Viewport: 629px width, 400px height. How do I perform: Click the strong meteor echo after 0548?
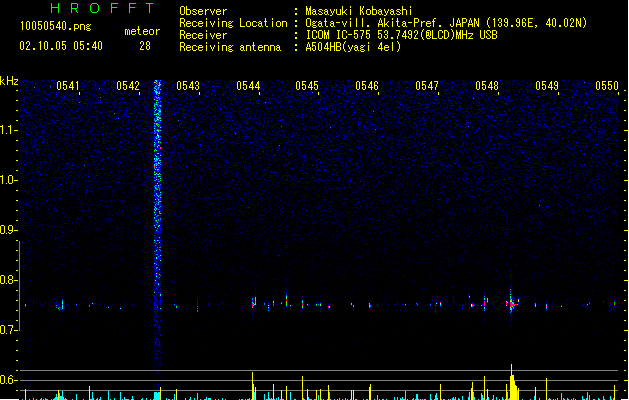coord(511,305)
